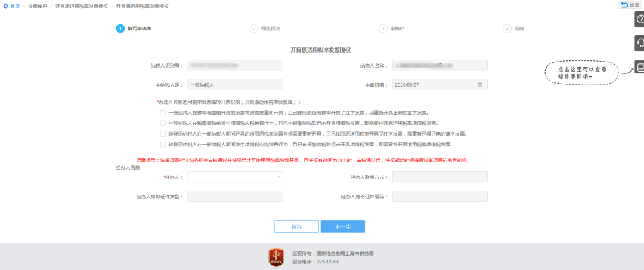This screenshot has width=644, height=270.
Task: Click the 本纳税人是 field showing 一般纳税人
Action: [x=236, y=84]
